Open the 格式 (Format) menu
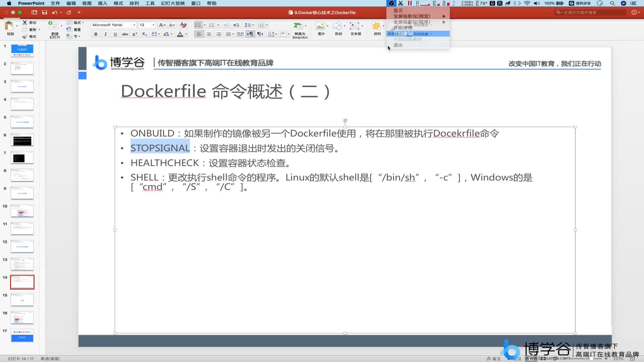The width and height of the screenshot is (644, 362). (118, 3)
